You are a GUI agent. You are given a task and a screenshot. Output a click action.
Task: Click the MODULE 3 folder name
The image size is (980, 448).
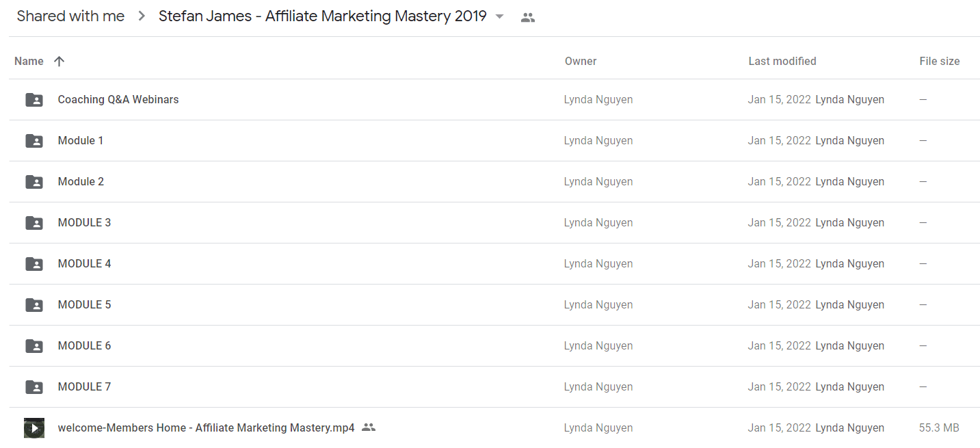(84, 222)
